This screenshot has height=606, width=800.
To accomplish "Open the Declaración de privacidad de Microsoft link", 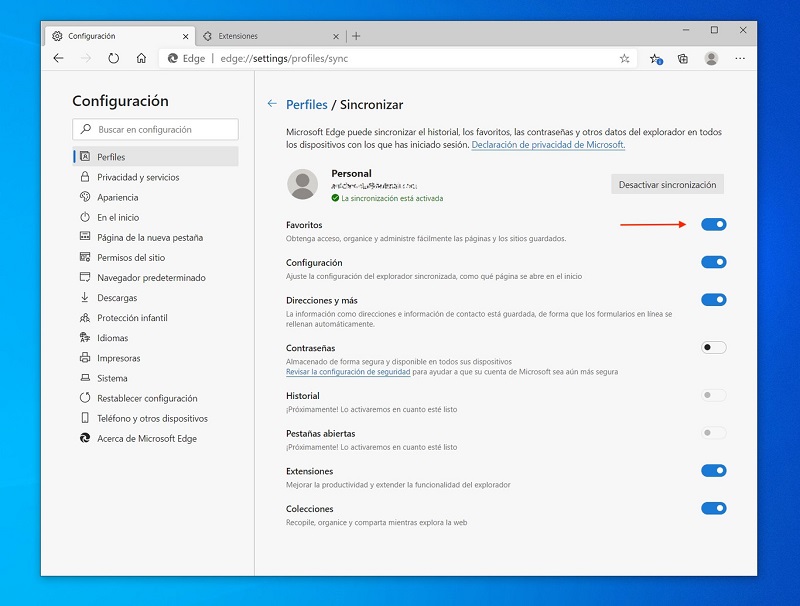I will tap(548, 144).
